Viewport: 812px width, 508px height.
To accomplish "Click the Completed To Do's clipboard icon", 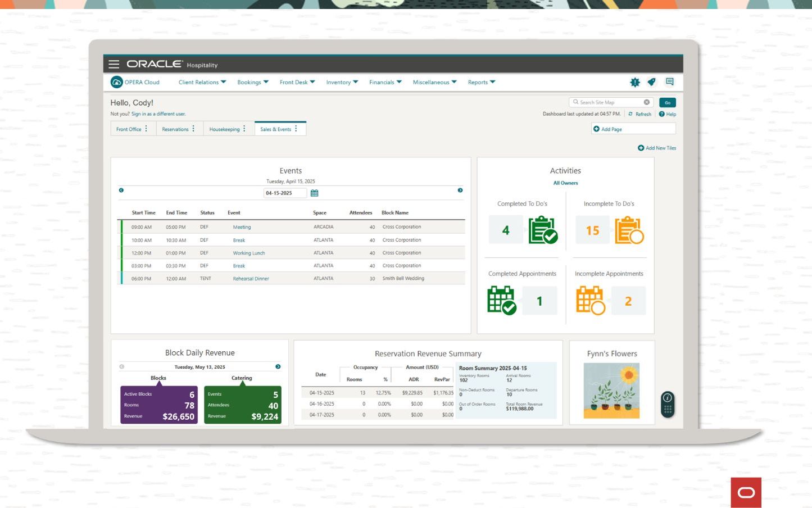I will tap(542, 230).
